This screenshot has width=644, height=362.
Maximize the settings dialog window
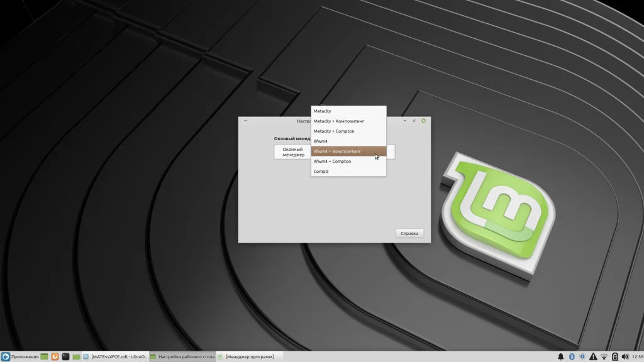(x=414, y=121)
